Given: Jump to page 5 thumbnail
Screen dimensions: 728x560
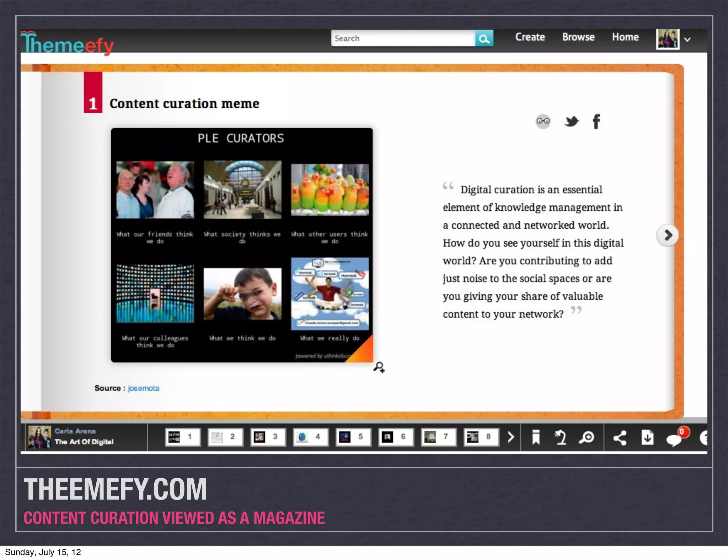Looking at the screenshot, I should coord(353,437).
